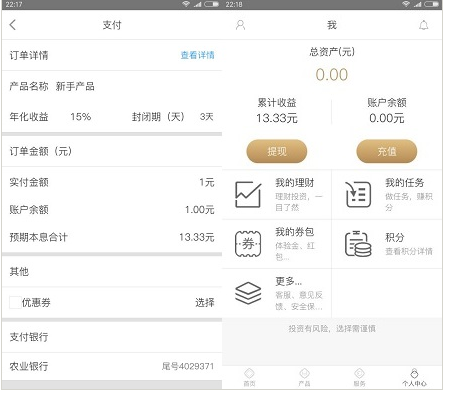Screen dimensions: 450x406
Task: Tap battery icon in right status bar
Action: pyautogui.click(x=431, y=4)
